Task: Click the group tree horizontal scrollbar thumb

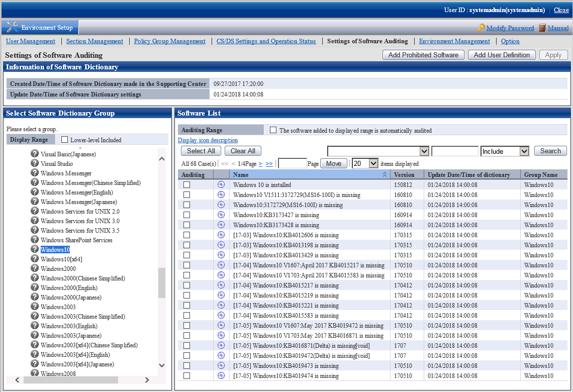Action: [71, 380]
